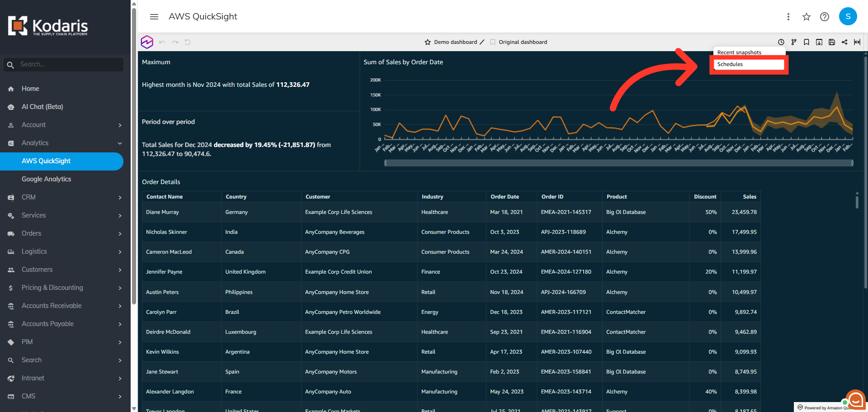This screenshot has height=412, width=868.
Task: Redo the dashboard change
Action: 175,42
